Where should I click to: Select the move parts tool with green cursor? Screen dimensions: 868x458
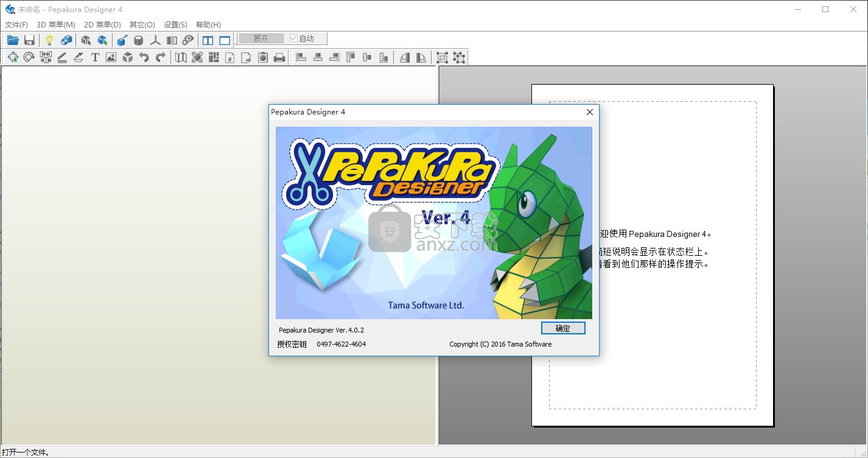13,57
